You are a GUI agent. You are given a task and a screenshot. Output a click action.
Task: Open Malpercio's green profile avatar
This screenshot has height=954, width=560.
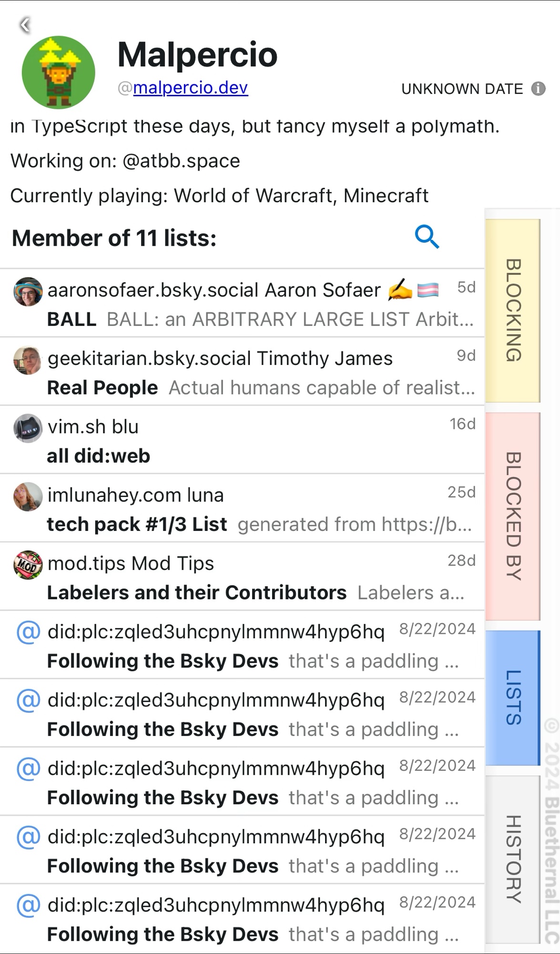tap(58, 73)
